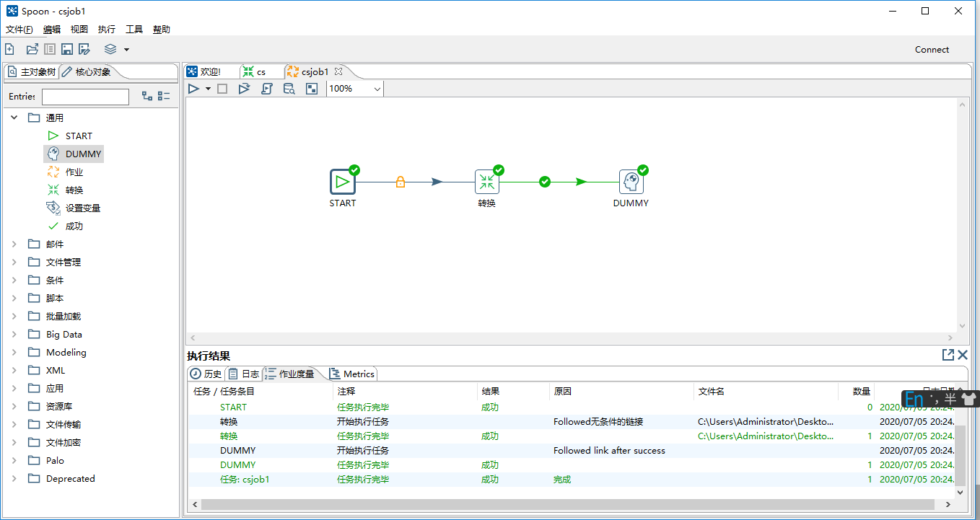
Task: Collapse all tree entries icon
Action: click(x=164, y=96)
